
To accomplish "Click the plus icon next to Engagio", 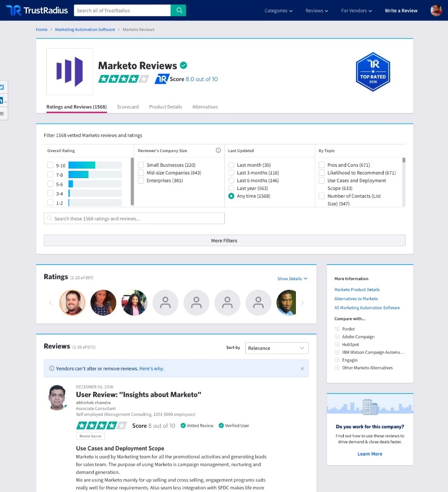I will [x=337, y=360].
